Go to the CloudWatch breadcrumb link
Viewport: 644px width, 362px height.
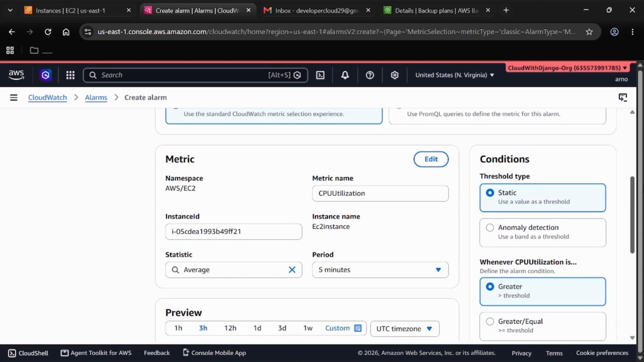(x=47, y=98)
